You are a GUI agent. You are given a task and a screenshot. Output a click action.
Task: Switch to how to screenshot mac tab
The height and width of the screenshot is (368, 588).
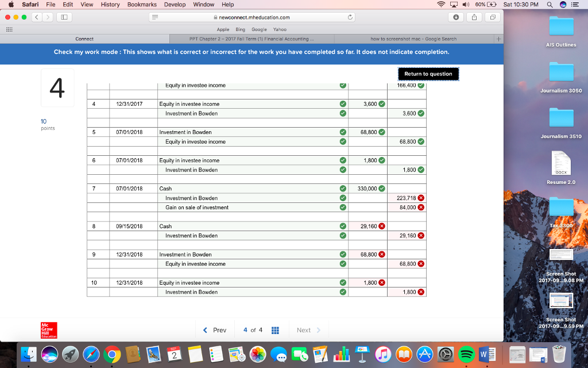coord(413,39)
